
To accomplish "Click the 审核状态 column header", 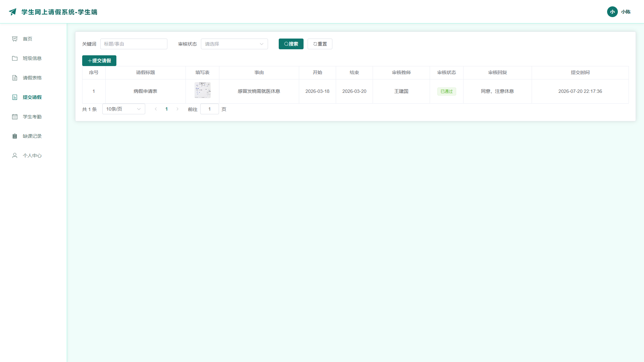I will tap(446, 72).
